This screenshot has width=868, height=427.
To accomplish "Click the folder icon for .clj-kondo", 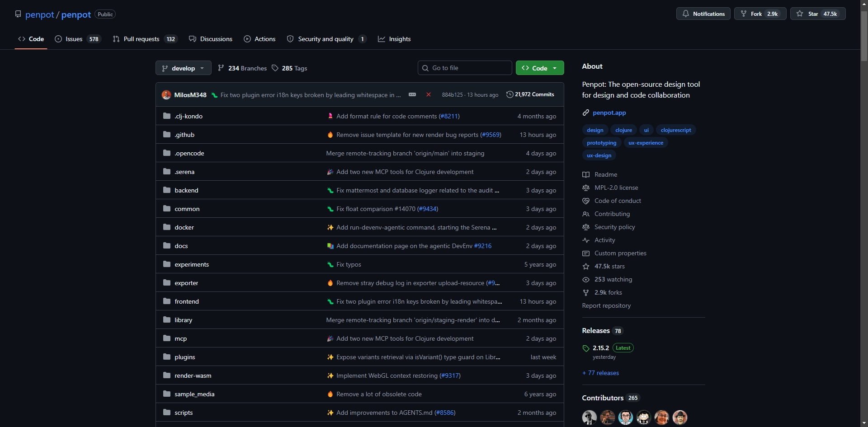I will coord(167,116).
